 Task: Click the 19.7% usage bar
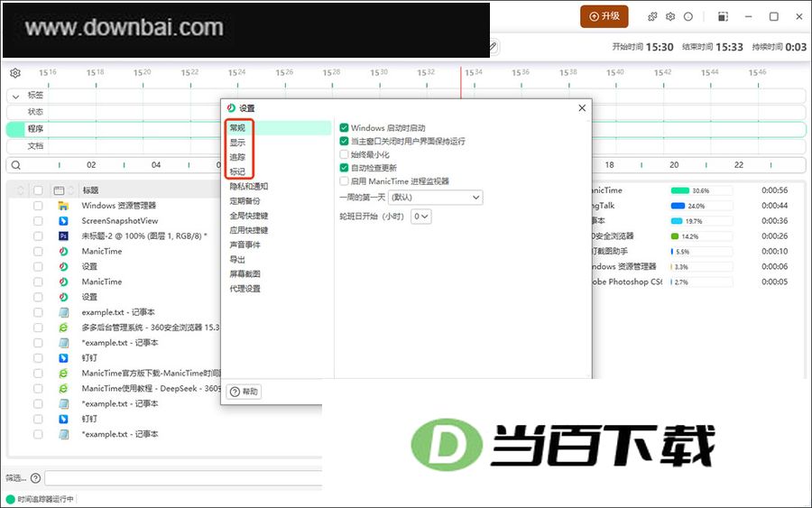[x=701, y=221]
